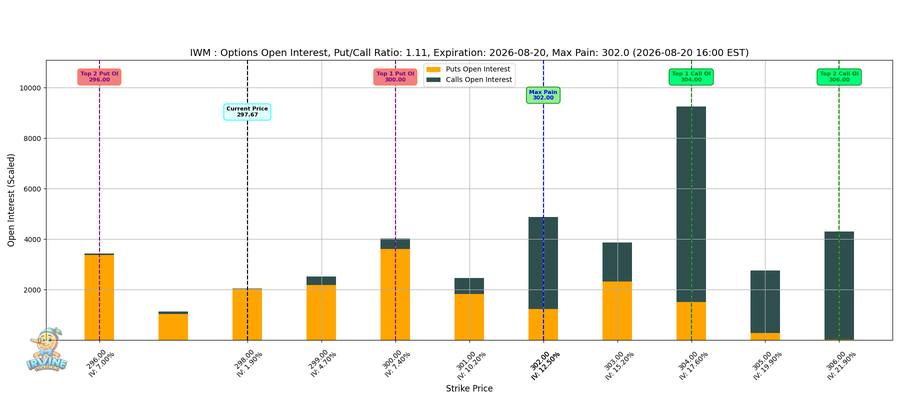Click the 306.00 IV: 21.90% strike label
900x400 pixels.
coord(839,365)
